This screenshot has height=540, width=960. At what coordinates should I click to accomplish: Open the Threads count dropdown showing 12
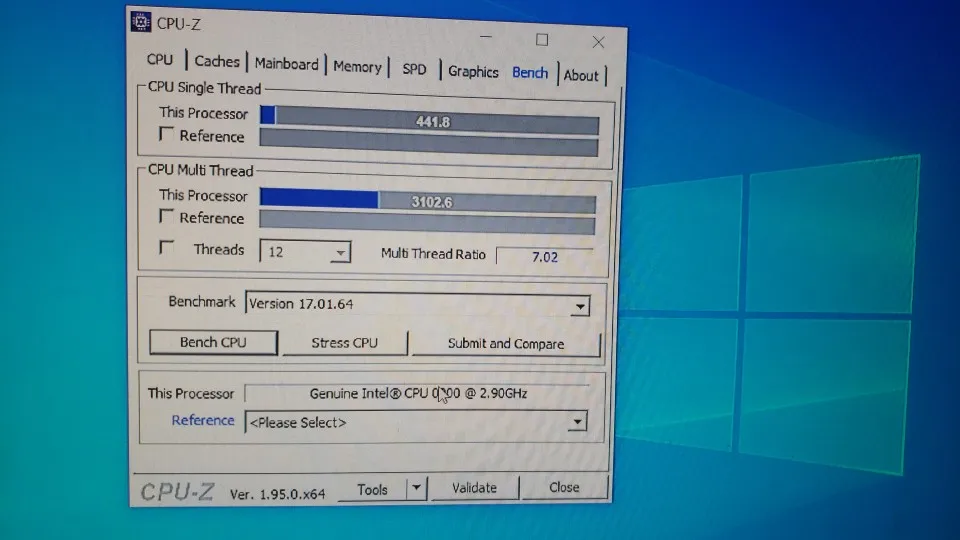click(x=305, y=252)
